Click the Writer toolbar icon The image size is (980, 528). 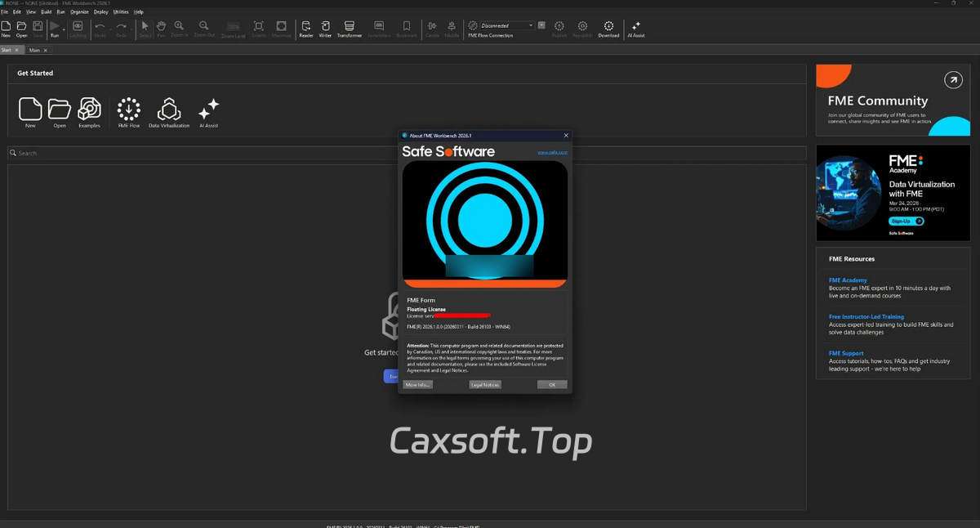[x=325, y=29]
